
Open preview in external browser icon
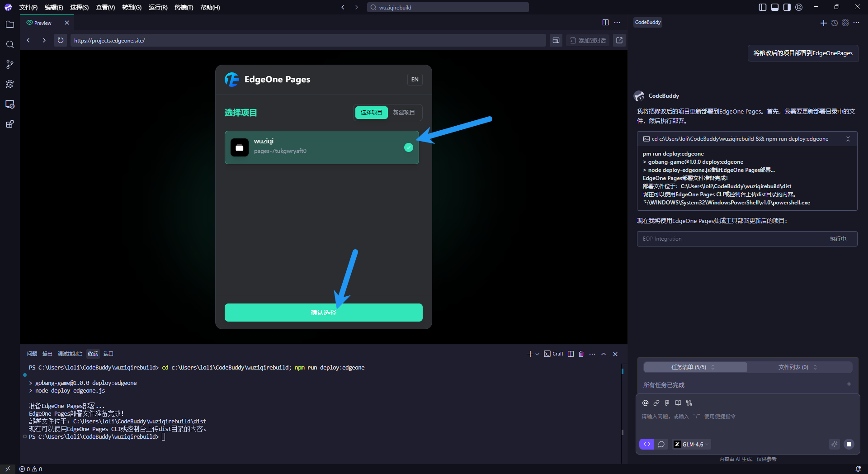point(619,40)
